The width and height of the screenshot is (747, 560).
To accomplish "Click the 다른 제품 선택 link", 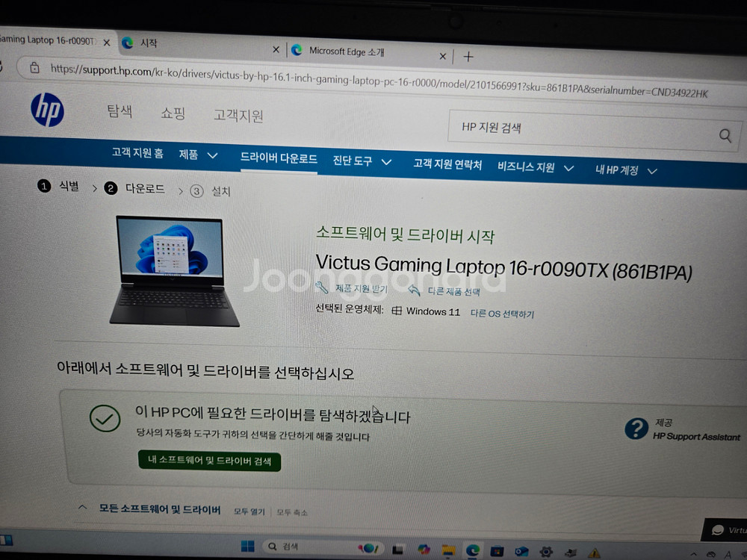I will click(453, 291).
